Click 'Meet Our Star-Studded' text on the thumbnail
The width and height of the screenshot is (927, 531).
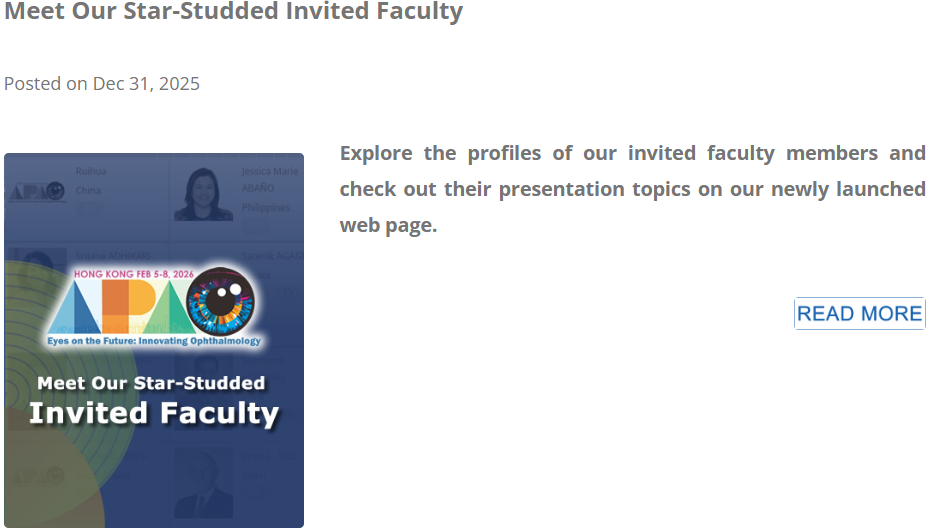point(151,383)
